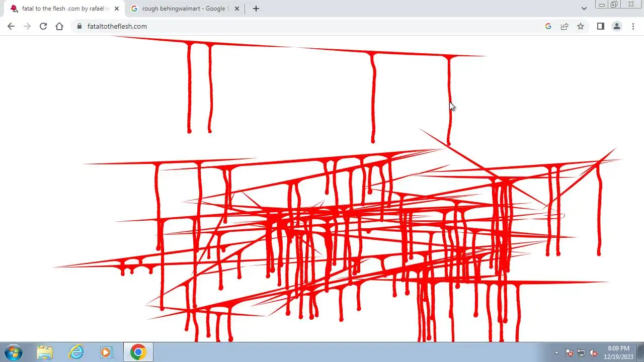Open Windows Explorer from the taskbar
This screenshot has width=644, height=362.
tap(45, 352)
